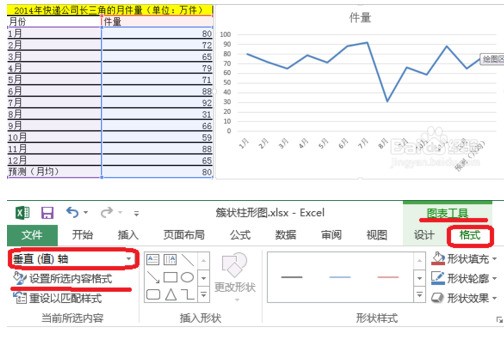Click the 100 label on vertical axis

225,34
